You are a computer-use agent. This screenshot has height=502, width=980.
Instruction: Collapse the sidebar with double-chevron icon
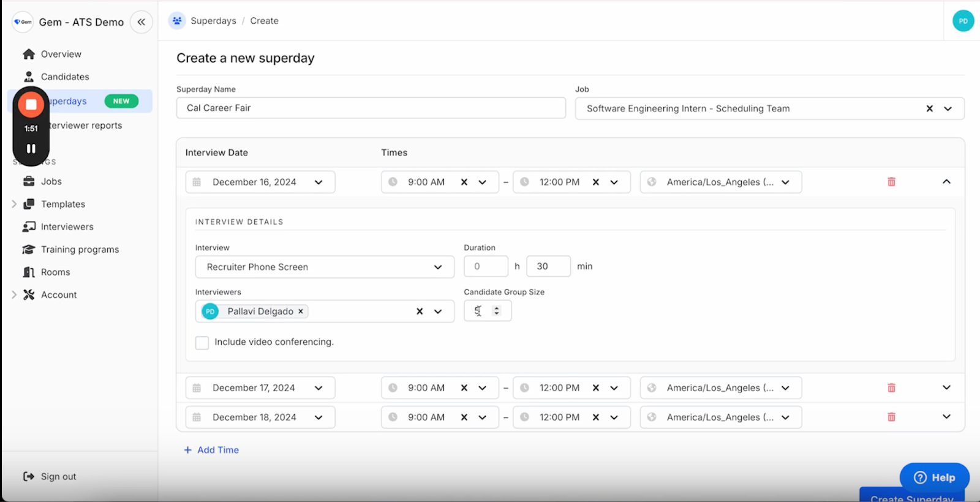[x=141, y=22]
